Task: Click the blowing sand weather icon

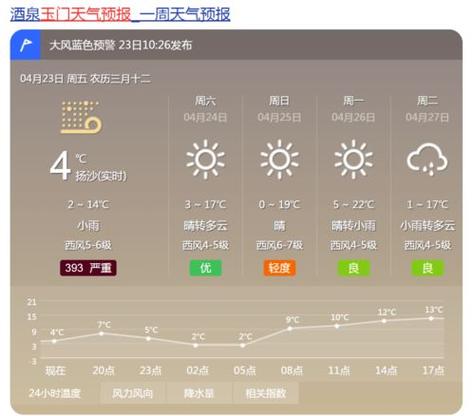Action: tap(81, 117)
